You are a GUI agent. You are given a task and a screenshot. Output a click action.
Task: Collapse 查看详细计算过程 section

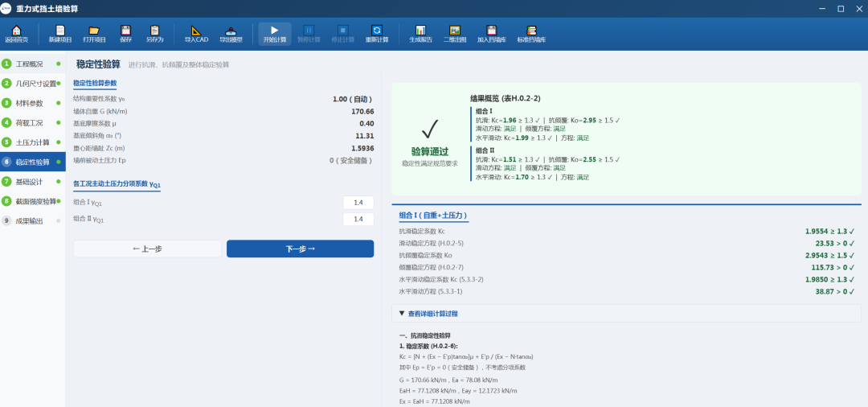tap(626, 314)
